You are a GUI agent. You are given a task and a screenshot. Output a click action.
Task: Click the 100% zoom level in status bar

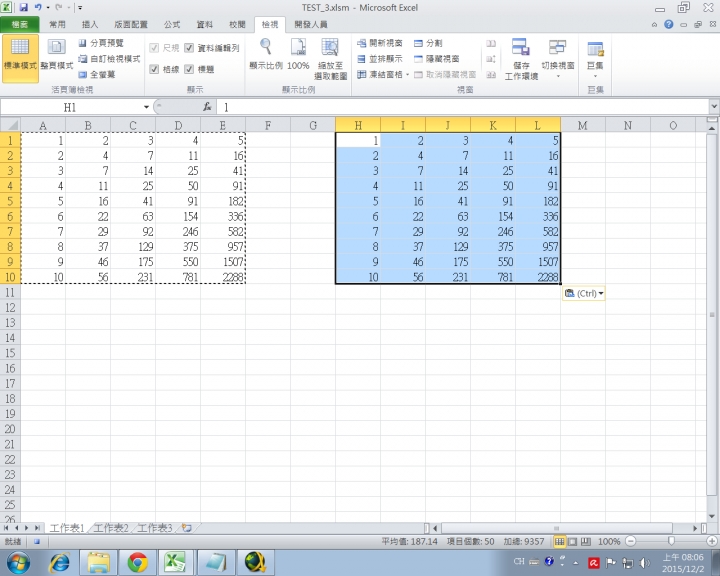pyautogui.click(x=609, y=542)
